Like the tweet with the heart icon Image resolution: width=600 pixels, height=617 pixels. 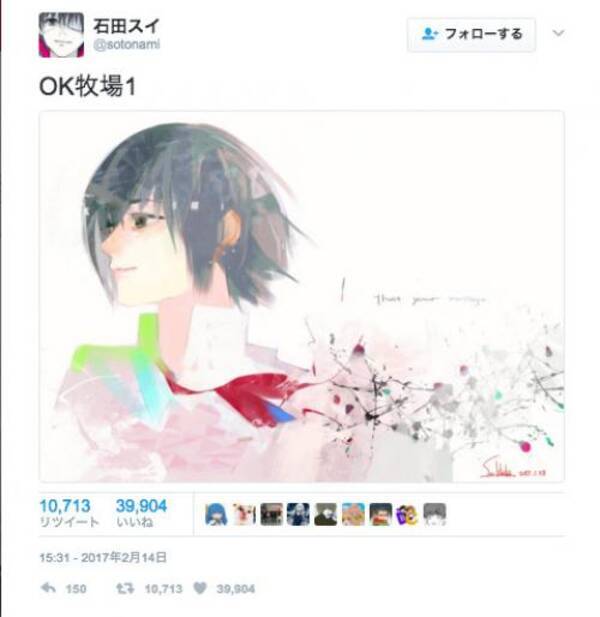[x=200, y=588]
